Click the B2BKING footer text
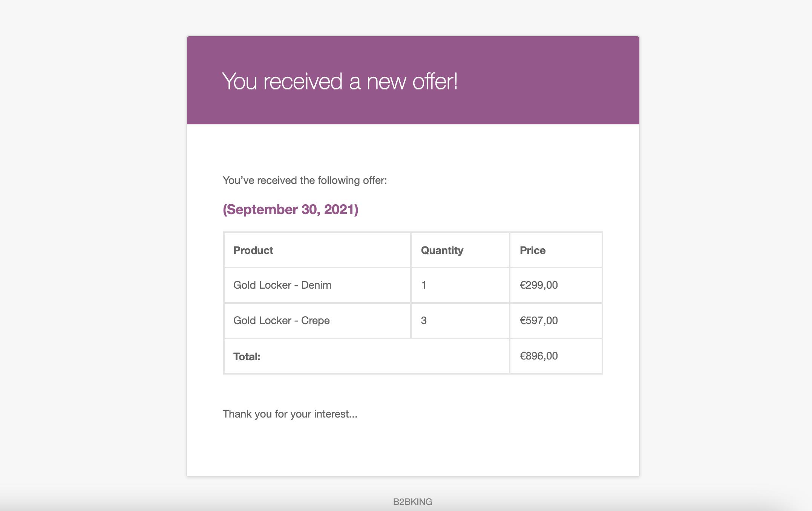Viewport: 812px width, 511px height. pyautogui.click(x=412, y=502)
